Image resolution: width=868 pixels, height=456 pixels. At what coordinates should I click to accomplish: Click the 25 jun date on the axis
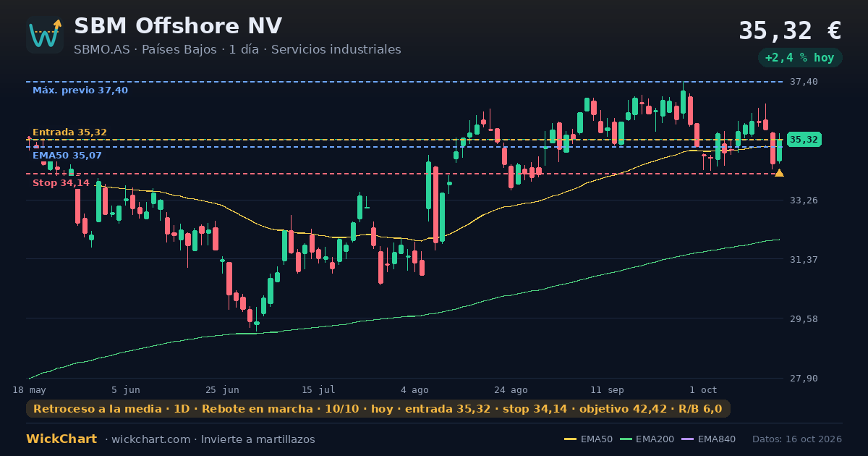(222, 389)
